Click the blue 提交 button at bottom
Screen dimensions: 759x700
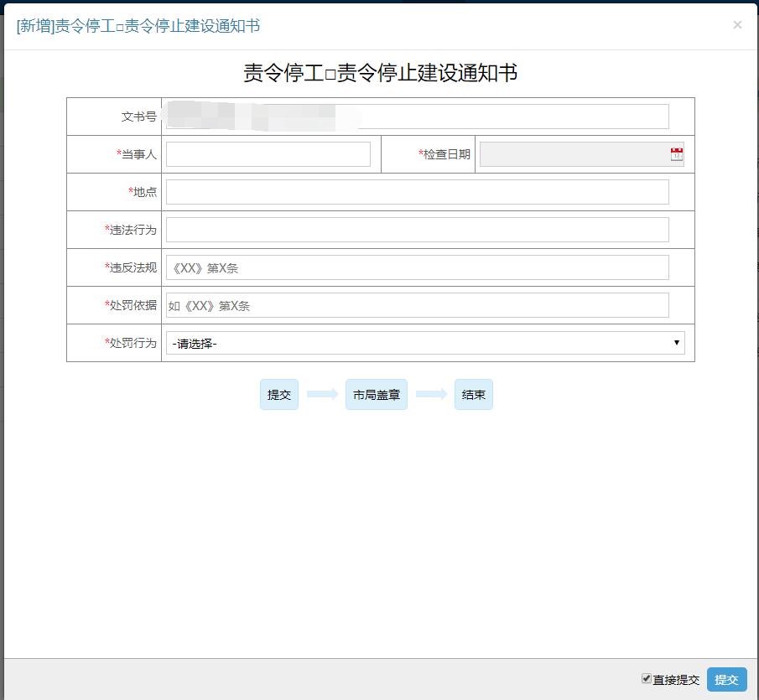(726, 679)
